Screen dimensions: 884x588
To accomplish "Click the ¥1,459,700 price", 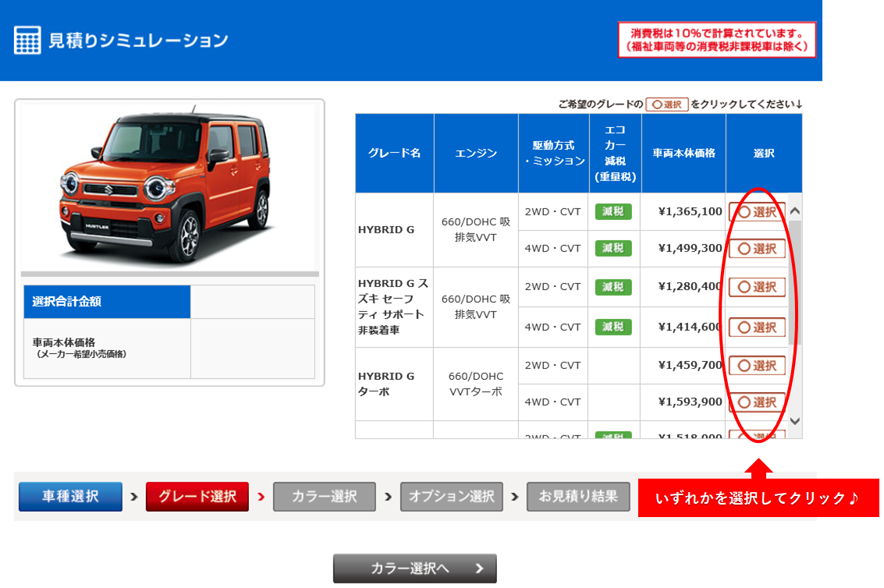I will click(x=690, y=366).
